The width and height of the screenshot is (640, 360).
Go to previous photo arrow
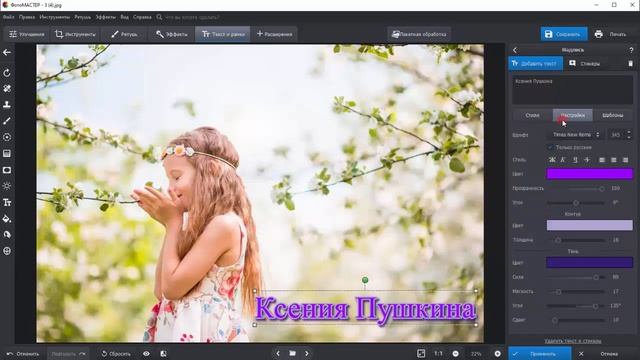(x=278, y=353)
